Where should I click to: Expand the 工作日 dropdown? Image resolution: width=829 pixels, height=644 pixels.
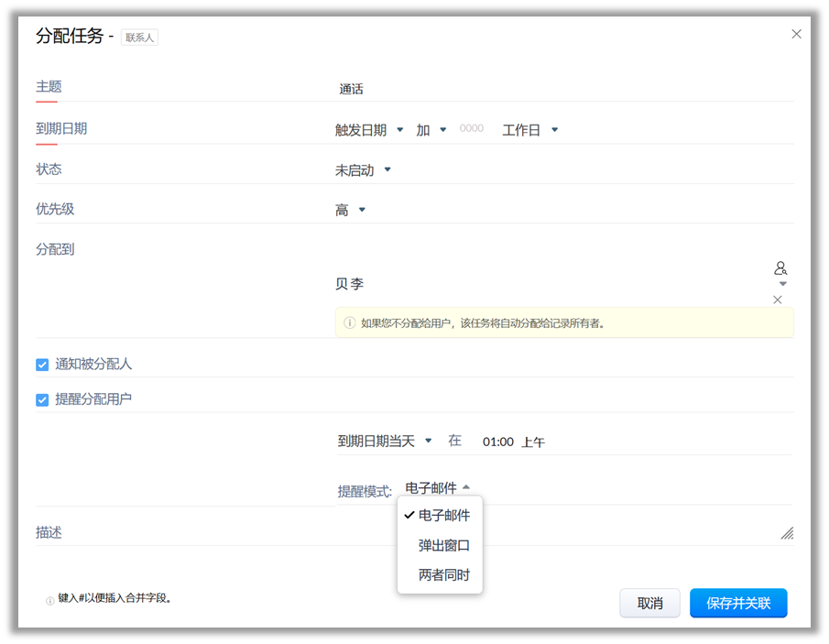(x=529, y=130)
